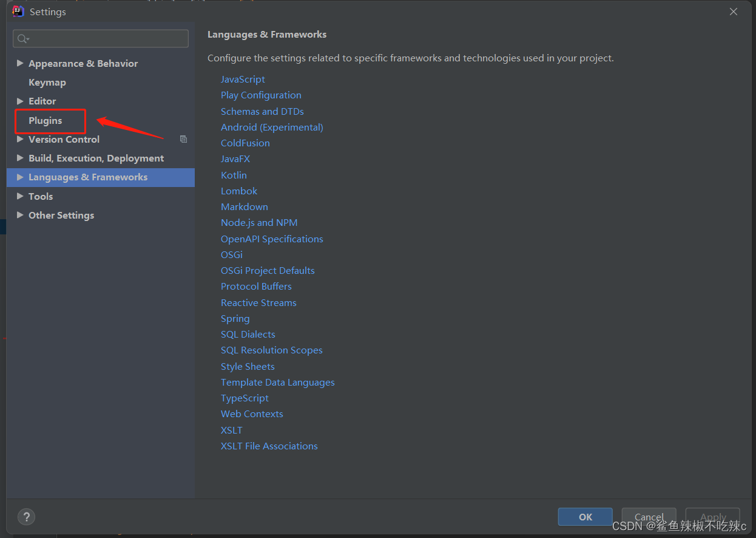
Task: Collapse the Languages & Frameworks section
Action: [x=19, y=177]
